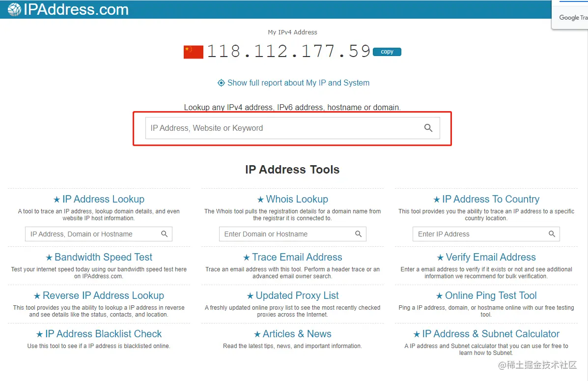
Task: Click the My IPv4 Address label
Action: pyautogui.click(x=292, y=32)
